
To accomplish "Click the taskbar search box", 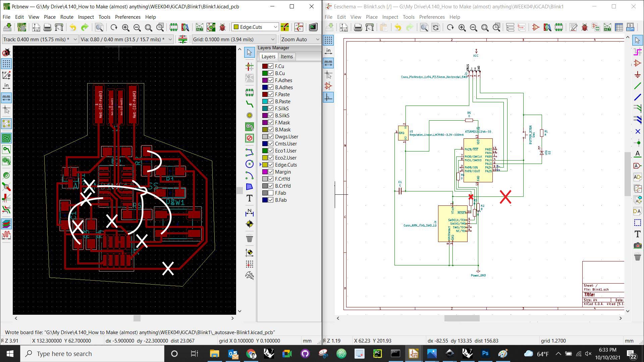I will (x=92, y=354).
